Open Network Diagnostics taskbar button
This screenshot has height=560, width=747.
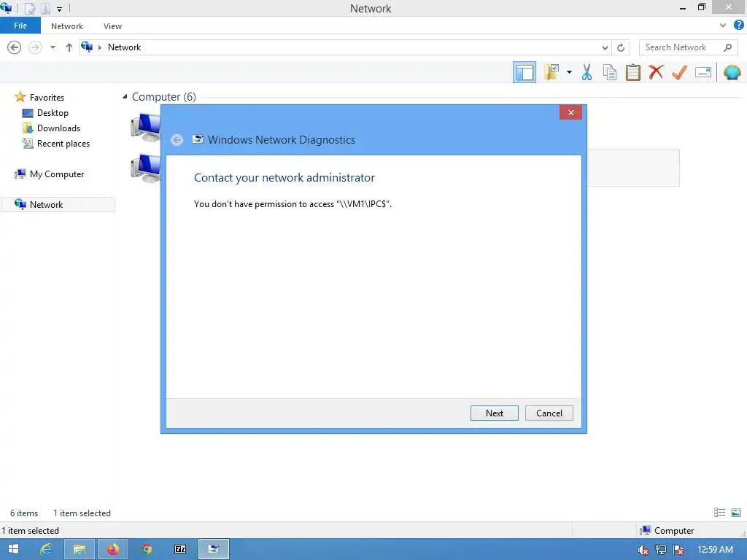click(214, 549)
